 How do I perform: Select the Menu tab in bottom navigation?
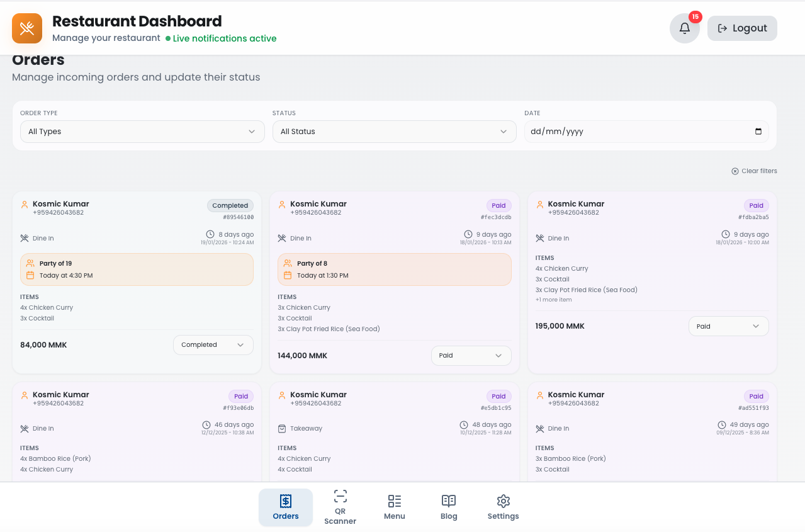(394, 507)
